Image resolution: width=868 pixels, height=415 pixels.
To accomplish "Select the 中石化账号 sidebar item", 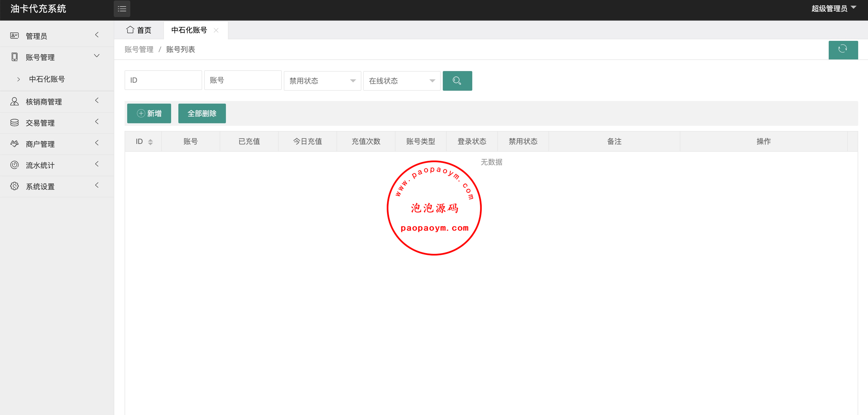I will (x=47, y=79).
